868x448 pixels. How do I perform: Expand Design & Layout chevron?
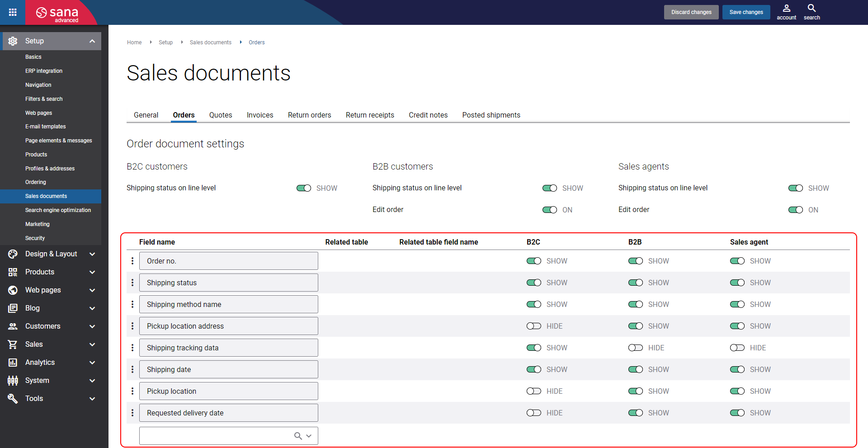coord(92,254)
